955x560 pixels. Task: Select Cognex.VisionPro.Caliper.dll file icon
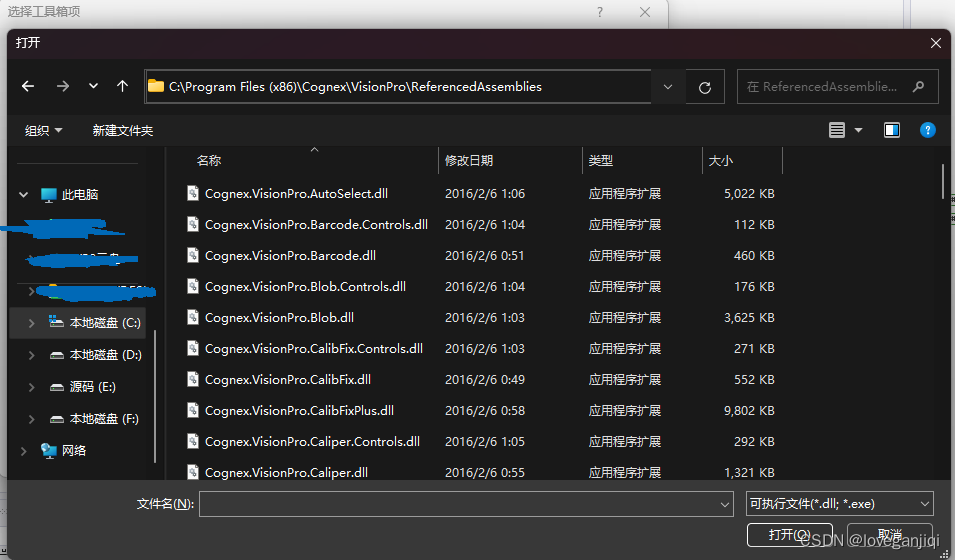point(192,472)
